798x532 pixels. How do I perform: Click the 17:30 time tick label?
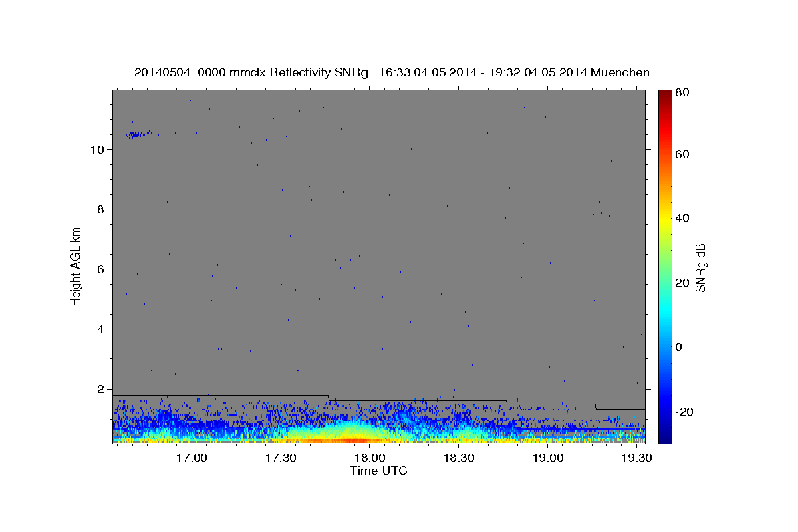(281, 458)
